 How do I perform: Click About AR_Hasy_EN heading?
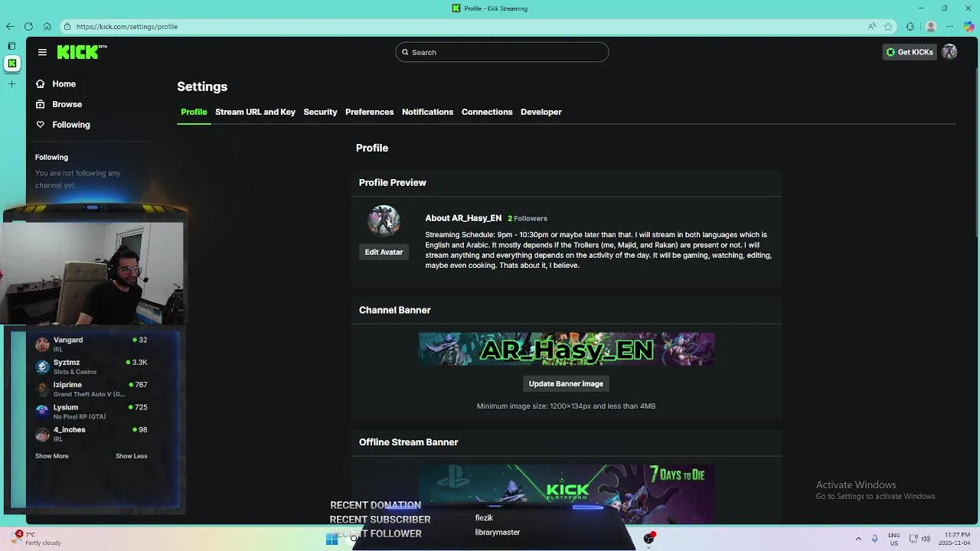pyautogui.click(x=463, y=218)
